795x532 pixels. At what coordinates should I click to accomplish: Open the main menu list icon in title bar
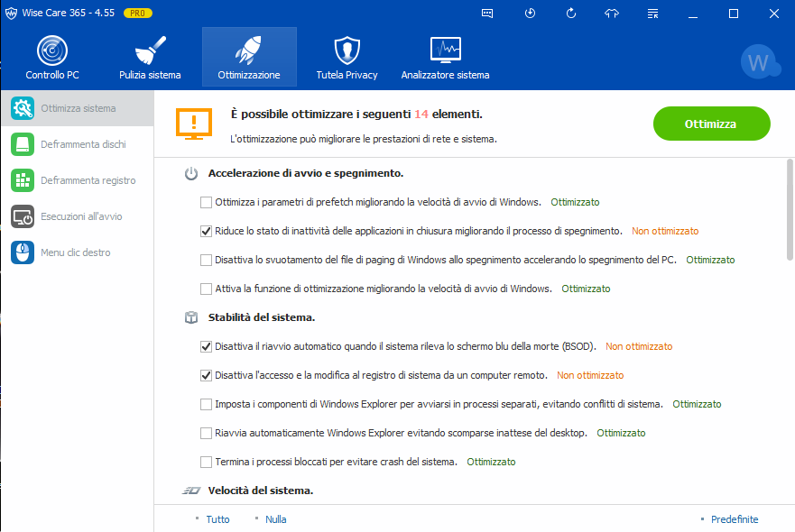pyautogui.click(x=653, y=14)
